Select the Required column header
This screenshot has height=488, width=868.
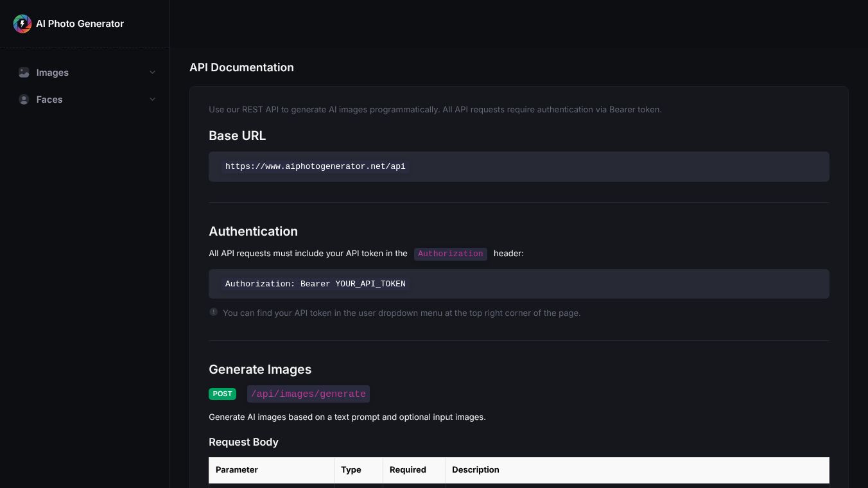click(408, 469)
